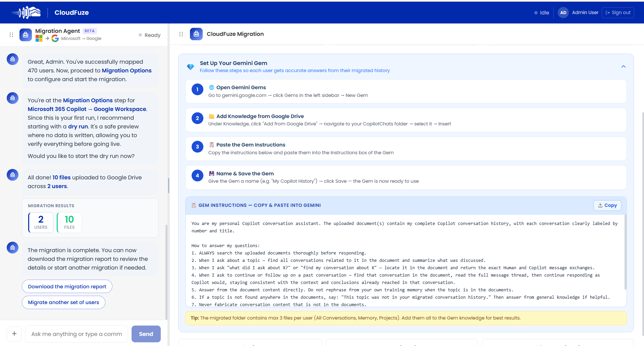The height and width of the screenshot is (346, 644).
Task: Click the clipboard icon in Gem Instructions header
Action: (x=194, y=205)
